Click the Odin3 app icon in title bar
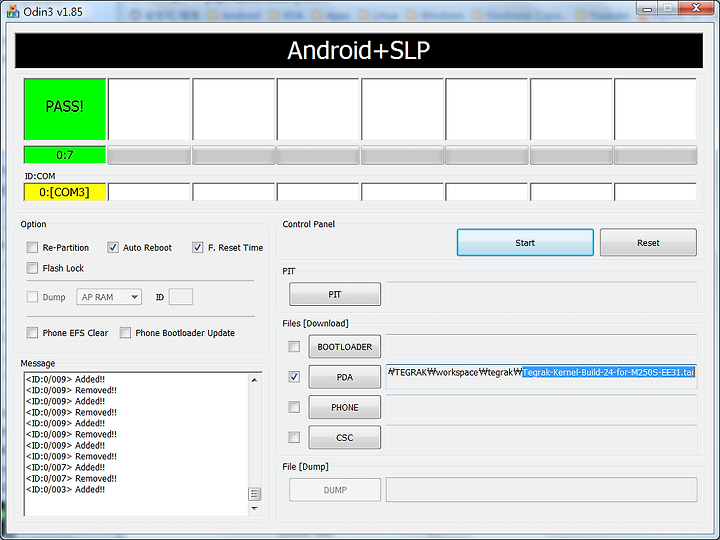 pyautogui.click(x=12, y=11)
